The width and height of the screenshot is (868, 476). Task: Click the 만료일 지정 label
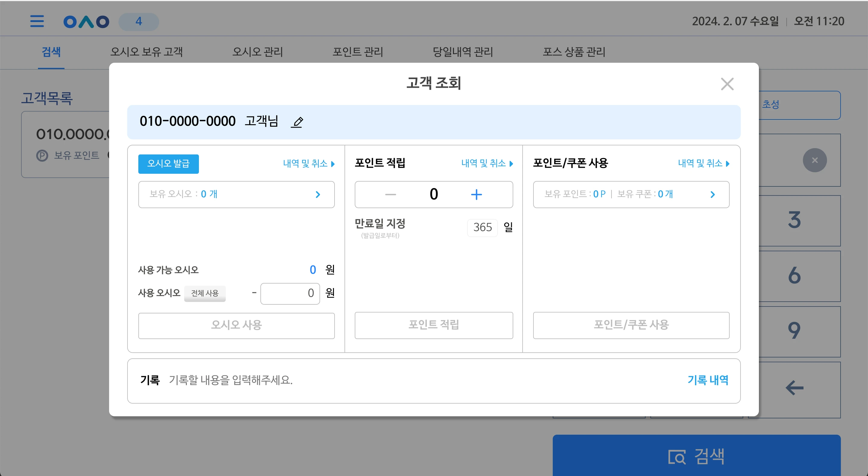point(380,223)
